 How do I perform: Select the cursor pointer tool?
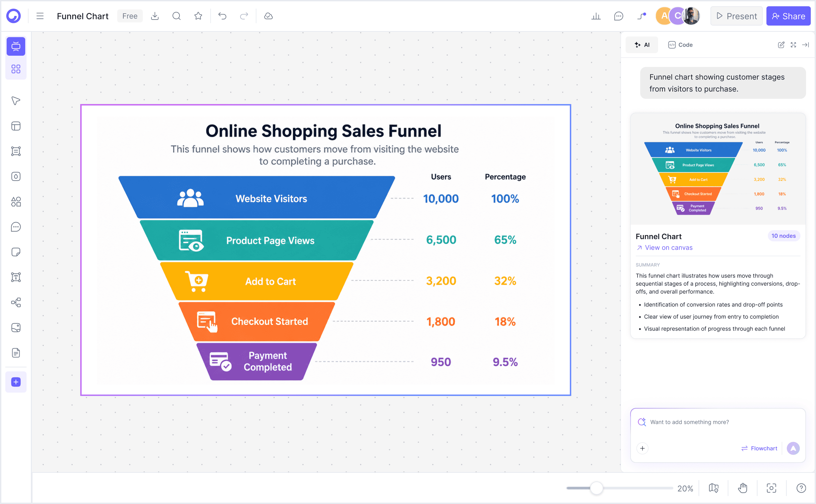pos(16,101)
